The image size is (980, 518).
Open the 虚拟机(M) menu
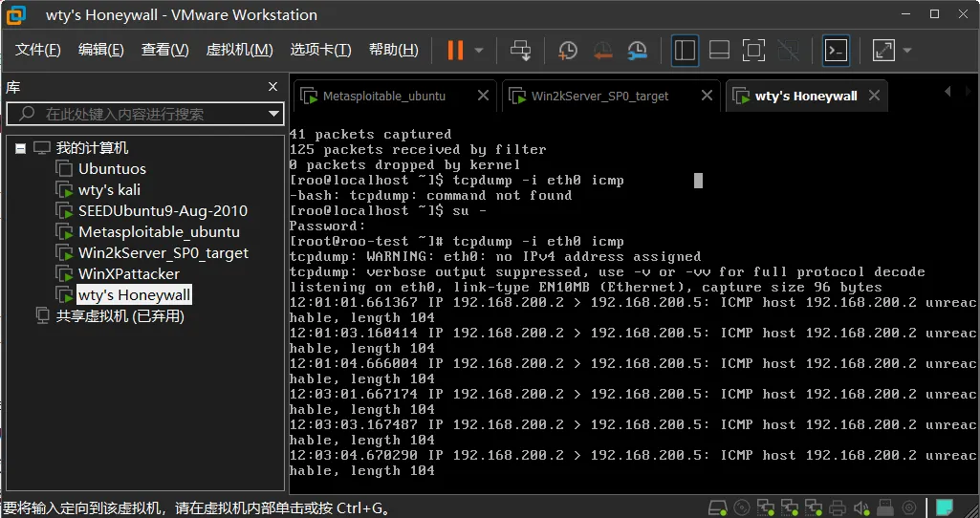pyautogui.click(x=239, y=50)
